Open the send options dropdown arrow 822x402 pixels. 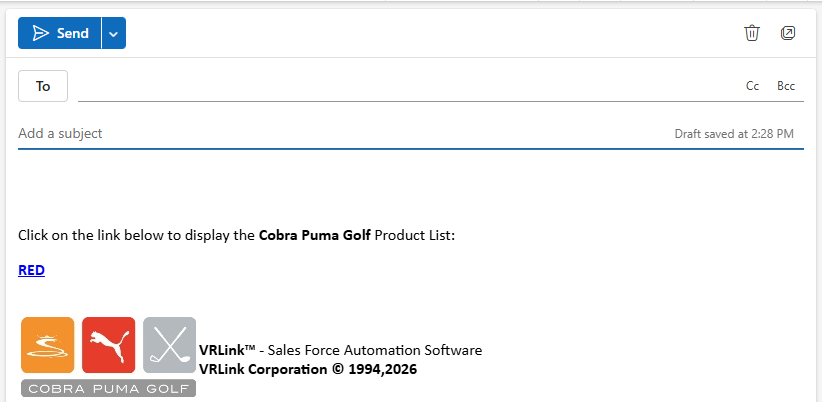114,33
